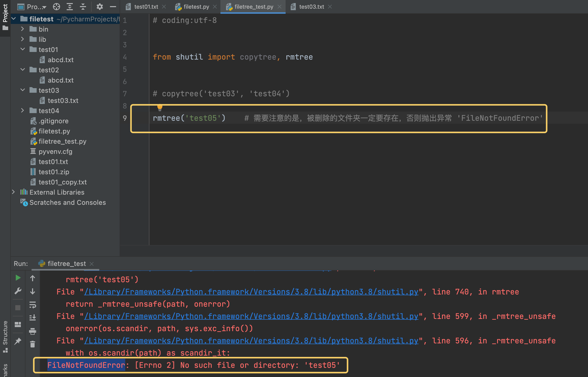Jump to next stack trace frame

(x=33, y=291)
